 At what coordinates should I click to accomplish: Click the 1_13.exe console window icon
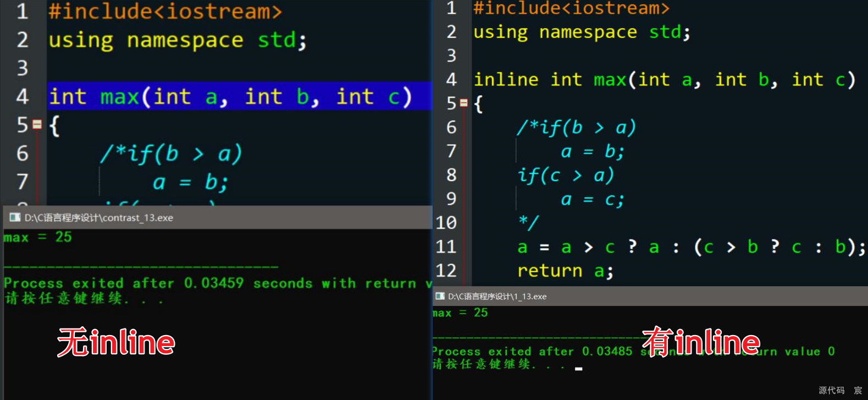440,296
